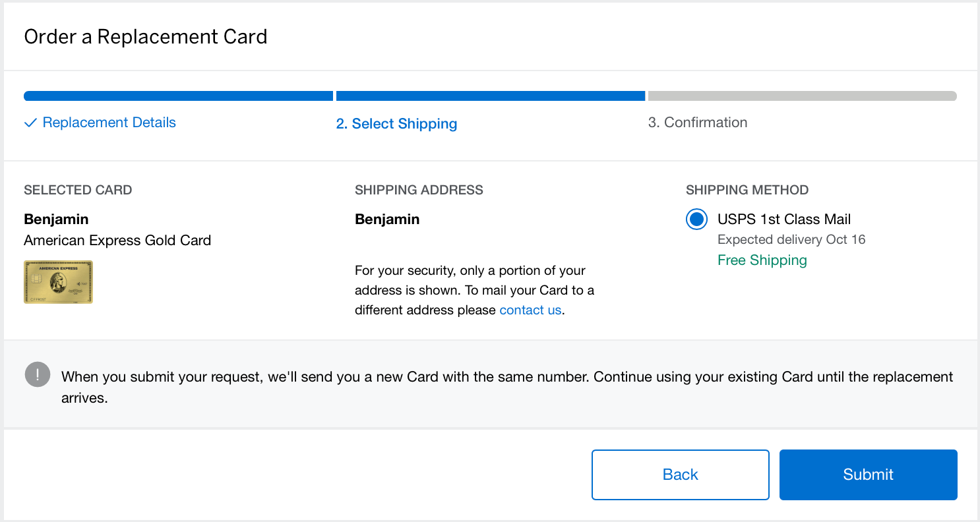Click the American Express Gold Card text

click(x=117, y=241)
